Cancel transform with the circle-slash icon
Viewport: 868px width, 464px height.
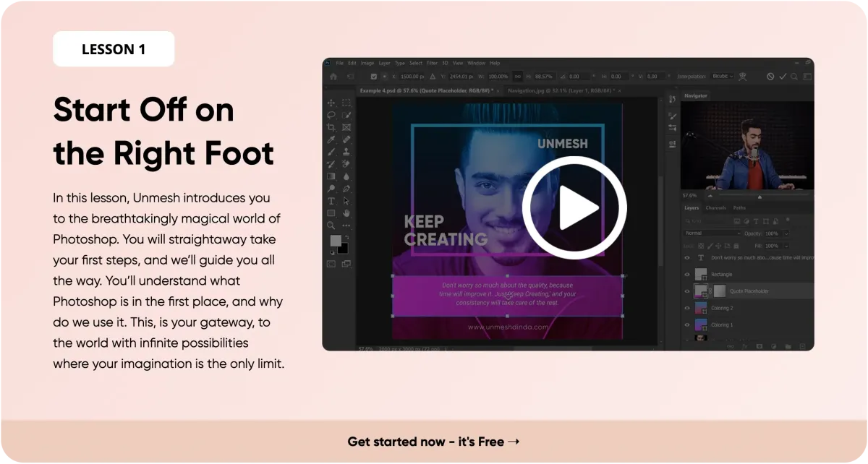point(771,76)
